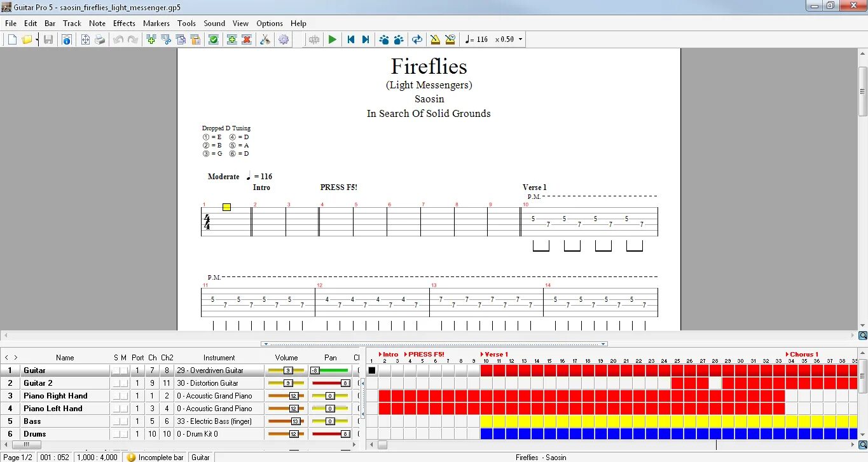
Task: Open the File menu
Action: coord(11,24)
